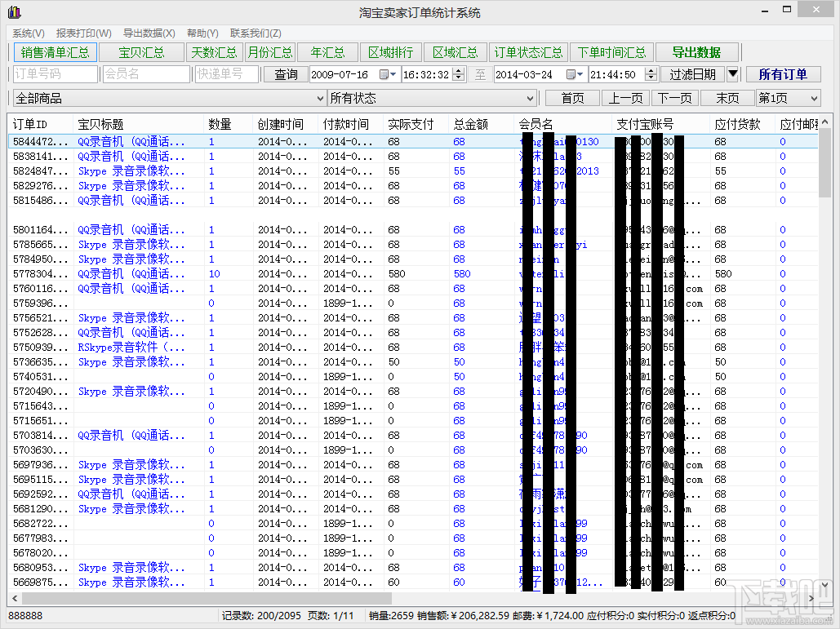Go to the 首页 first page
Image resolution: width=840 pixels, height=629 pixels.
572,99
